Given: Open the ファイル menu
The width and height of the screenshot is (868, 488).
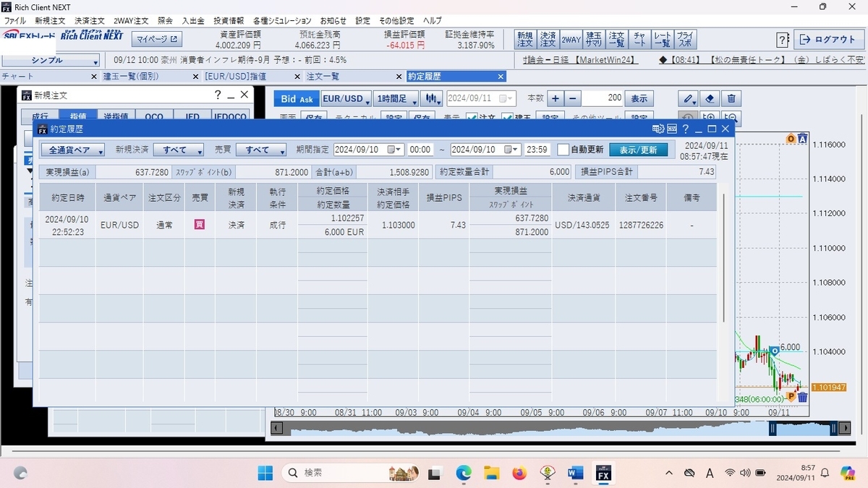Looking at the screenshot, I should pyautogui.click(x=15, y=21).
